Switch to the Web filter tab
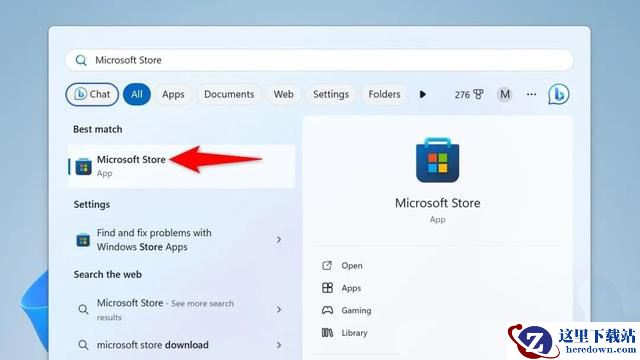Screen dimensions: 640x360 283,94
